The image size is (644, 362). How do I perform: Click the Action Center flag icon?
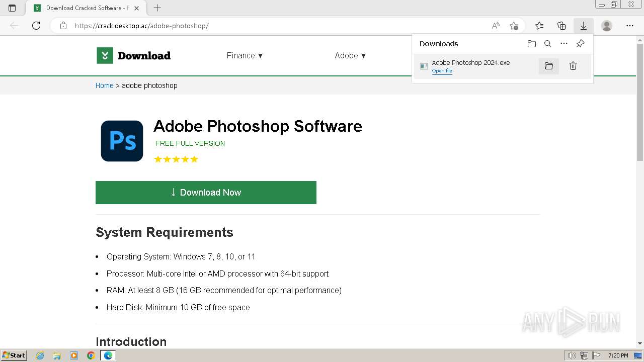[596, 355]
